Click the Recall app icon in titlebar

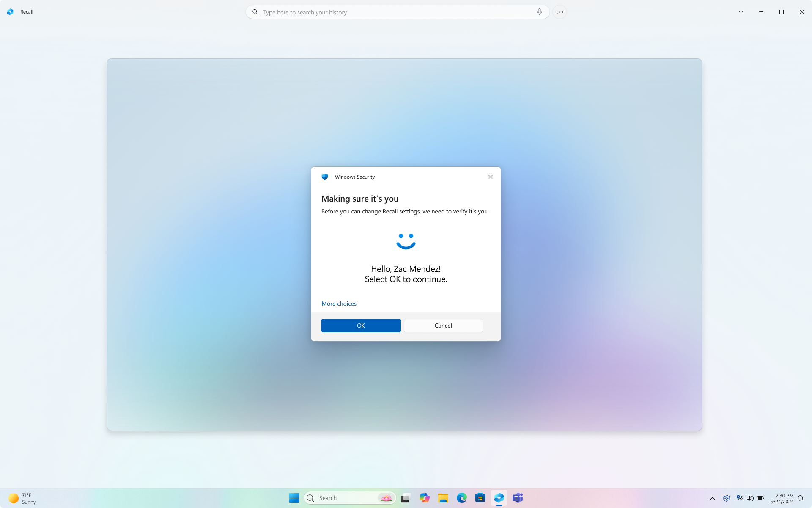(x=11, y=12)
